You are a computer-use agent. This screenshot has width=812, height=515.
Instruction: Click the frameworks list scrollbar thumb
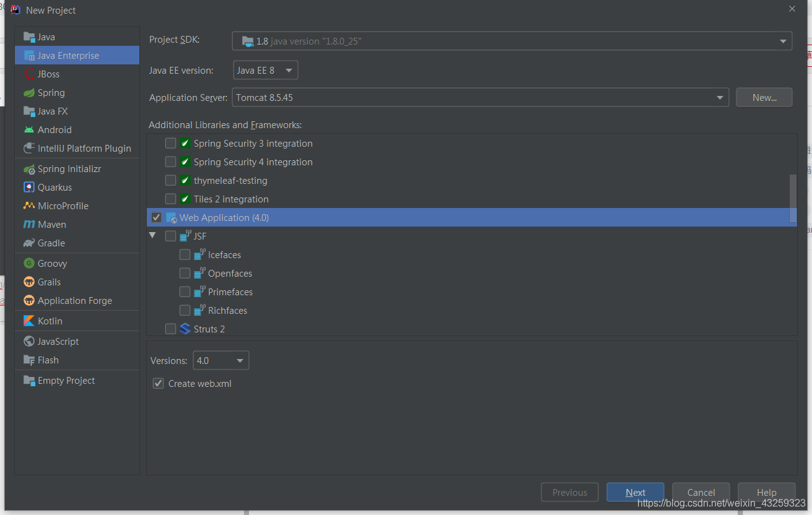coord(793,198)
